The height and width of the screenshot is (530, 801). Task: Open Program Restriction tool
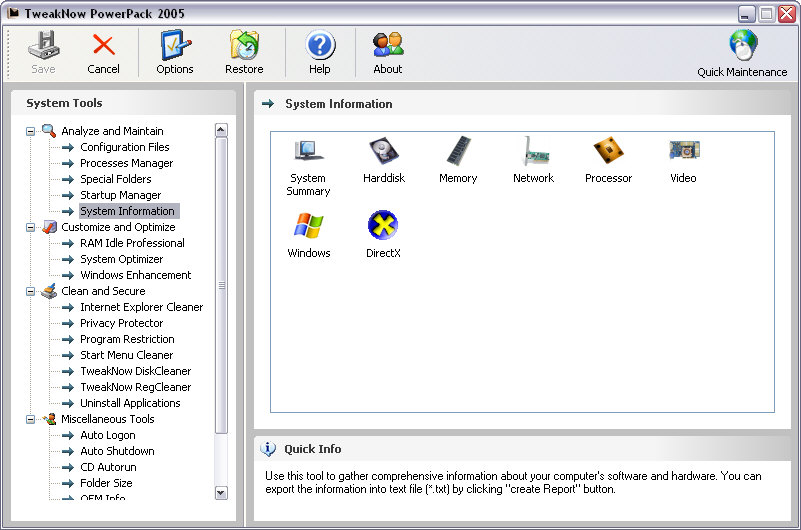click(x=127, y=339)
